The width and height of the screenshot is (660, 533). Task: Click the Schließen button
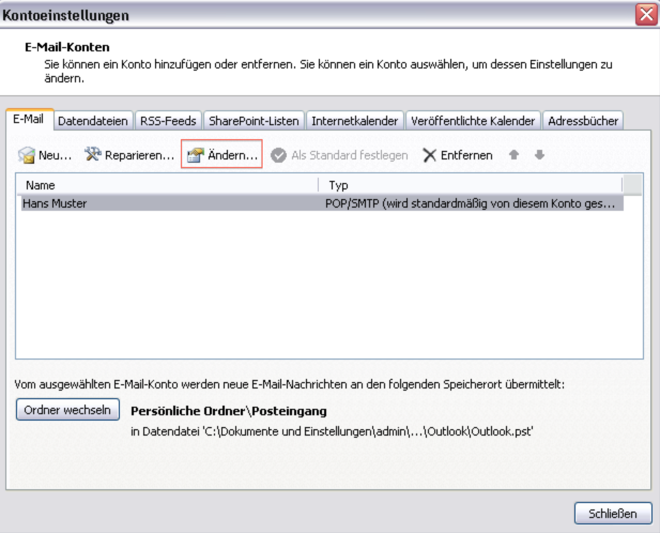613,514
